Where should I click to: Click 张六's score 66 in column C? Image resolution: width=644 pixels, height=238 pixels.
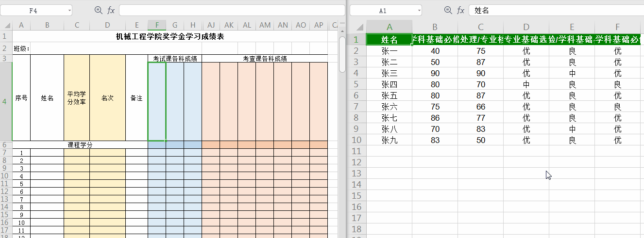coord(481,107)
